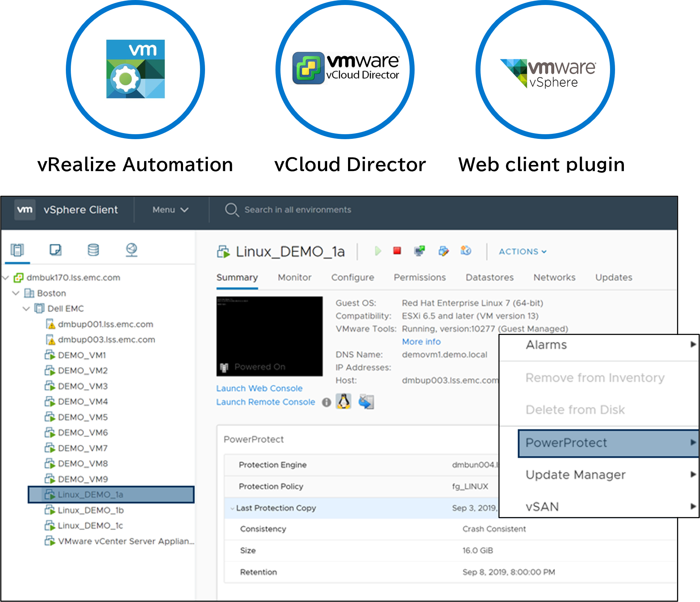This screenshot has height=602, width=700.
Task: Open the Summary tab
Action: [237, 277]
